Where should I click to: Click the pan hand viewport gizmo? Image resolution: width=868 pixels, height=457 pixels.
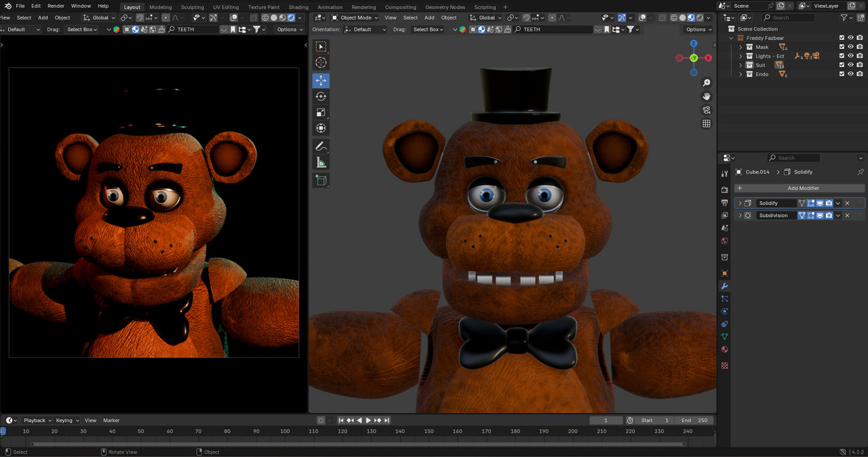tap(706, 96)
